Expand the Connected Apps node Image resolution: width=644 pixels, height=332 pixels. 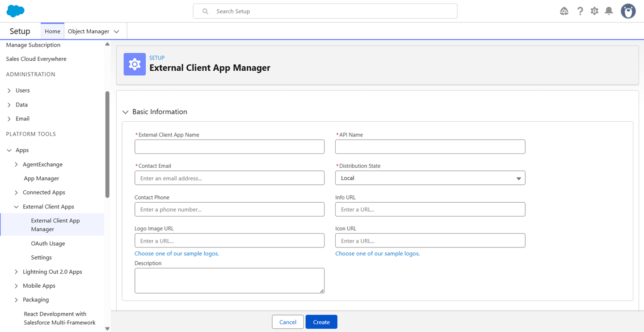pos(16,192)
